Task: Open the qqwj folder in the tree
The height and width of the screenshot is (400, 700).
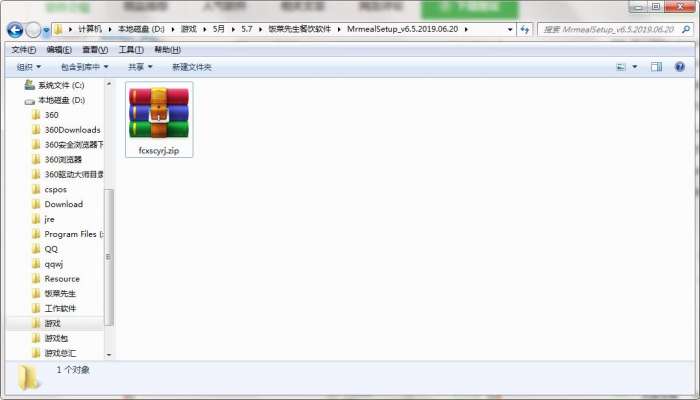Action: (54, 264)
